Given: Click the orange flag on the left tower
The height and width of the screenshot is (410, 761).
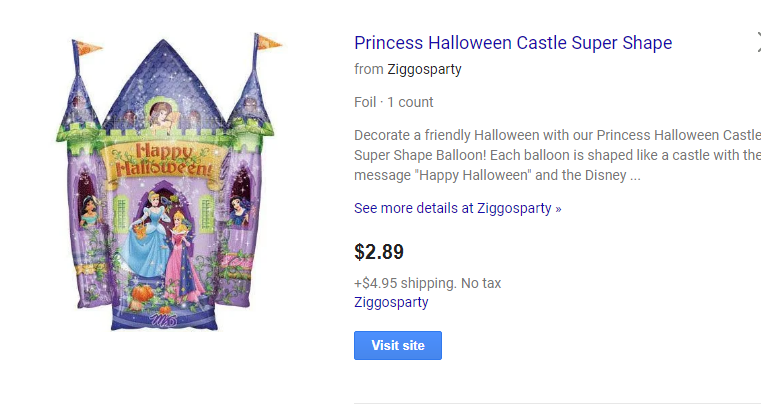Looking at the screenshot, I should pos(87,47).
